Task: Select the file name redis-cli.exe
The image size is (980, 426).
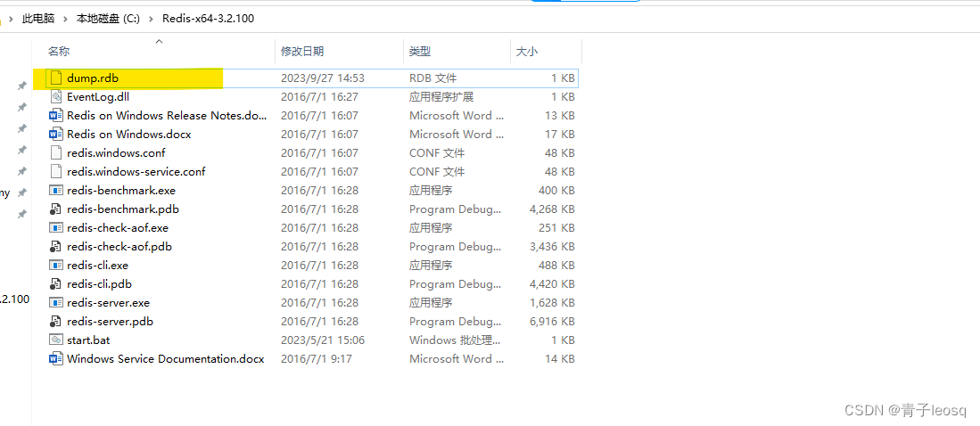Action: click(97, 266)
